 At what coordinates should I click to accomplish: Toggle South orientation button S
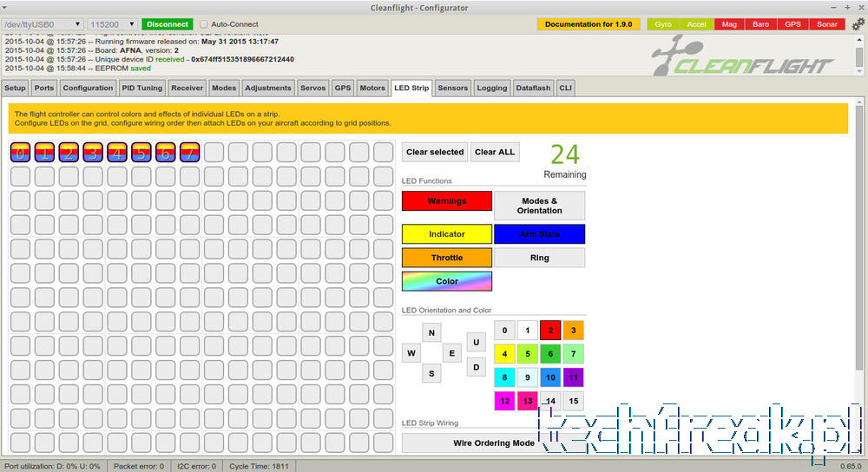pyautogui.click(x=431, y=373)
